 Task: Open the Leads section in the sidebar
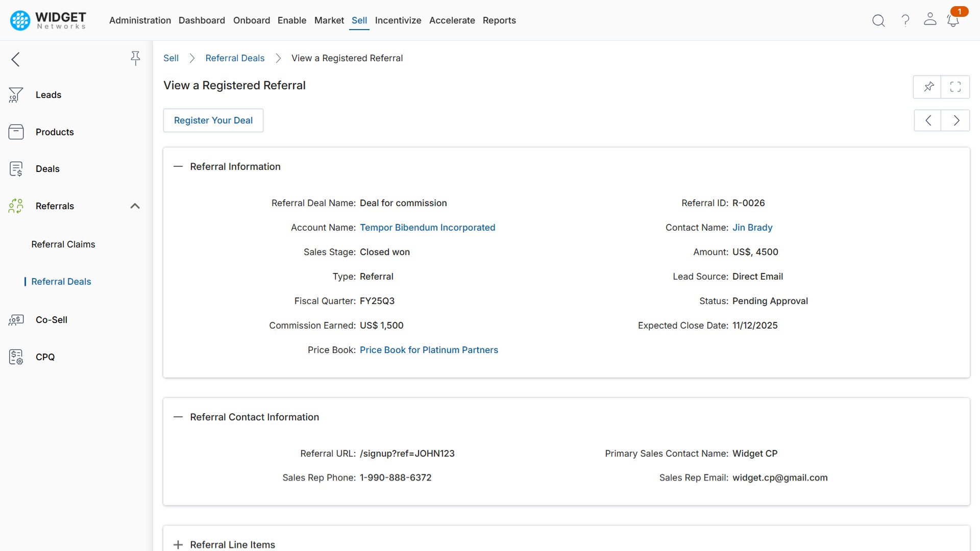click(x=48, y=94)
